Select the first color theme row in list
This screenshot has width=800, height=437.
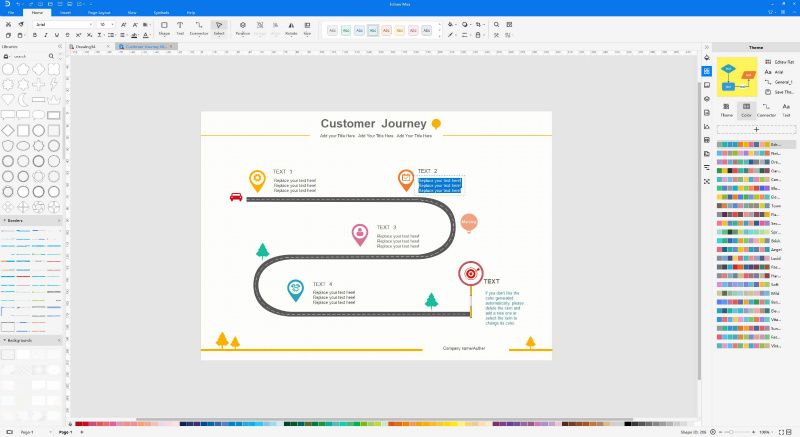tap(755, 145)
